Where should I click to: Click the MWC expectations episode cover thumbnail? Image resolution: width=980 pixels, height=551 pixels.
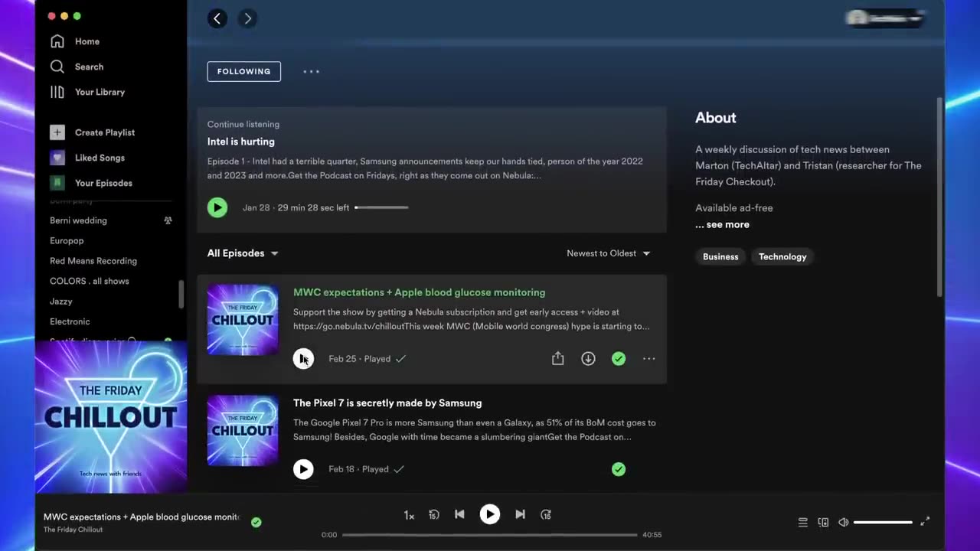(243, 320)
